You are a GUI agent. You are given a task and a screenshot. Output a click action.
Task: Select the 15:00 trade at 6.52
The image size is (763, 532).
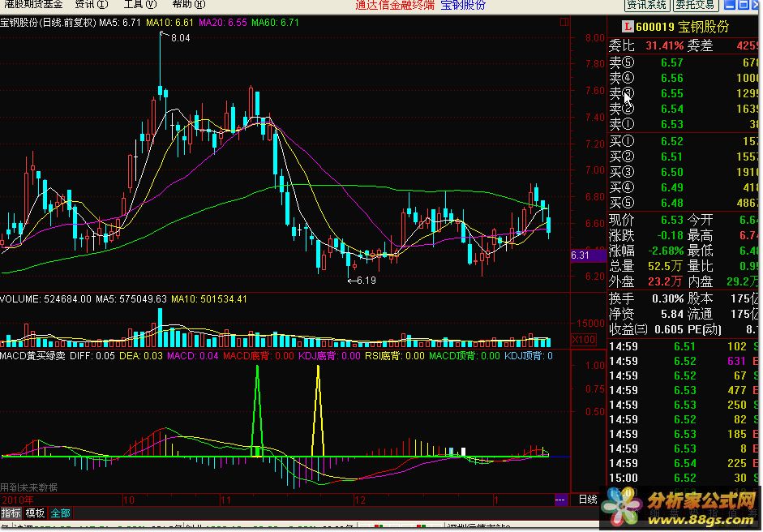click(x=684, y=478)
